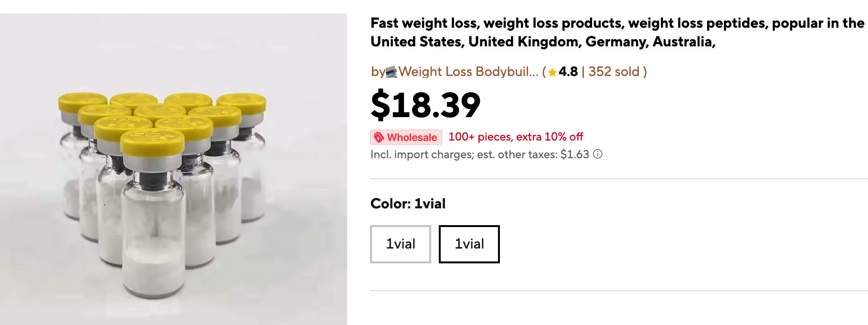Image resolution: width=868 pixels, height=325 pixels.
Task: Click the seller avatar icon beside "by"
Action: (x=392, y=72)
